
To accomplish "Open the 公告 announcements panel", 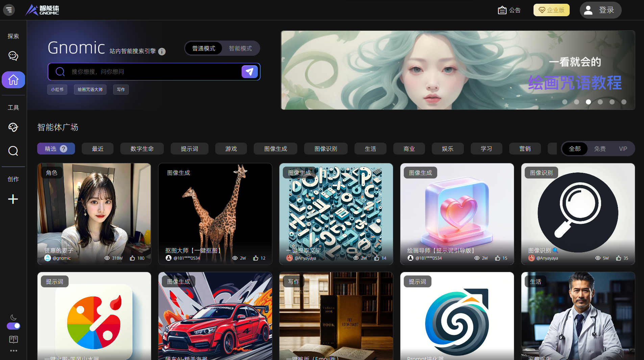I will tap(509, 10).
